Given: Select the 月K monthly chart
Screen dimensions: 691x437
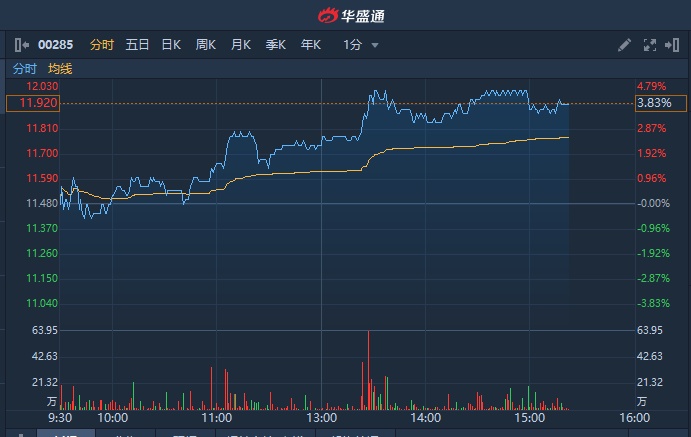Looking at the screenshot, I should tap(241, 45).
